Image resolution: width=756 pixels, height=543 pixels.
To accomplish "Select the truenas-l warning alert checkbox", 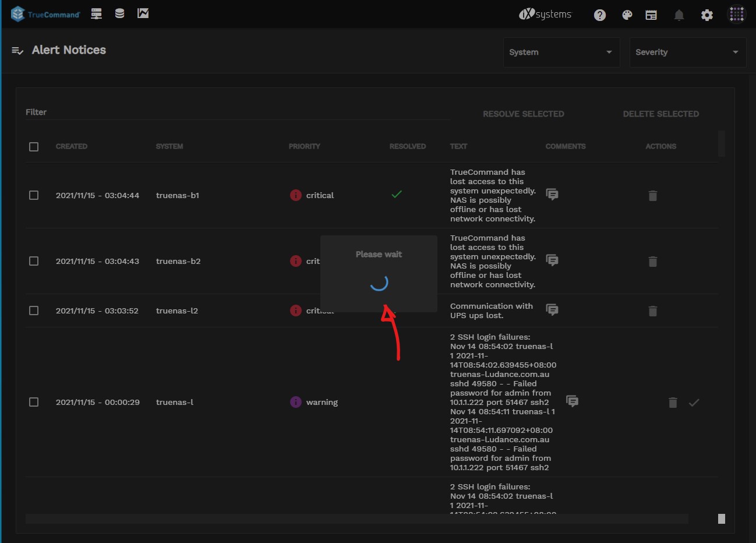I will [x=34, y=402].
